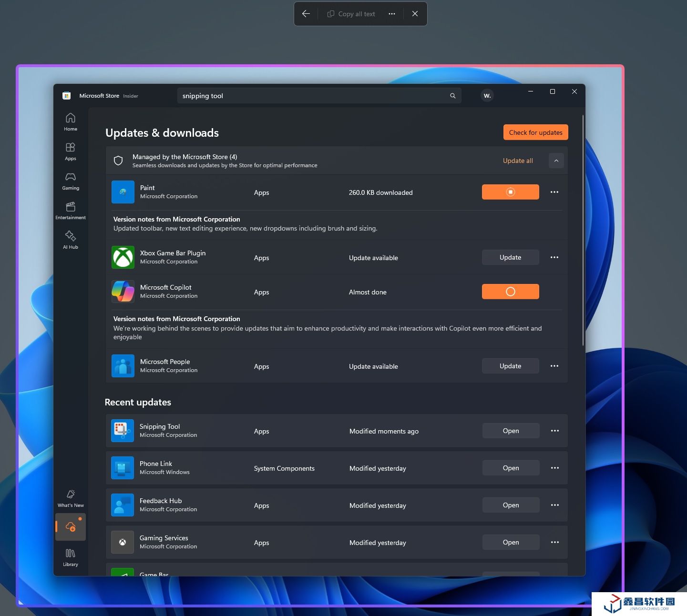Open the user profile avatar
Viewport: 687px width, 616px height.
[487, 96]
